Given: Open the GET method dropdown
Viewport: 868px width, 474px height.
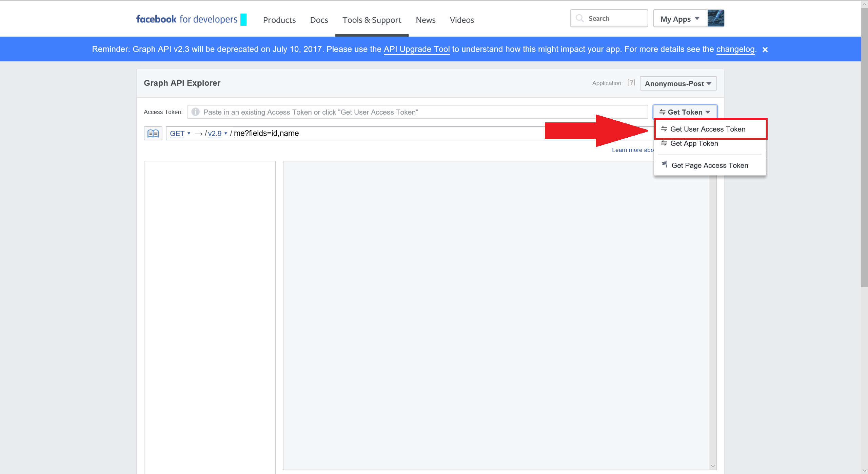Looking at the screenshot, I should [180, 134].
